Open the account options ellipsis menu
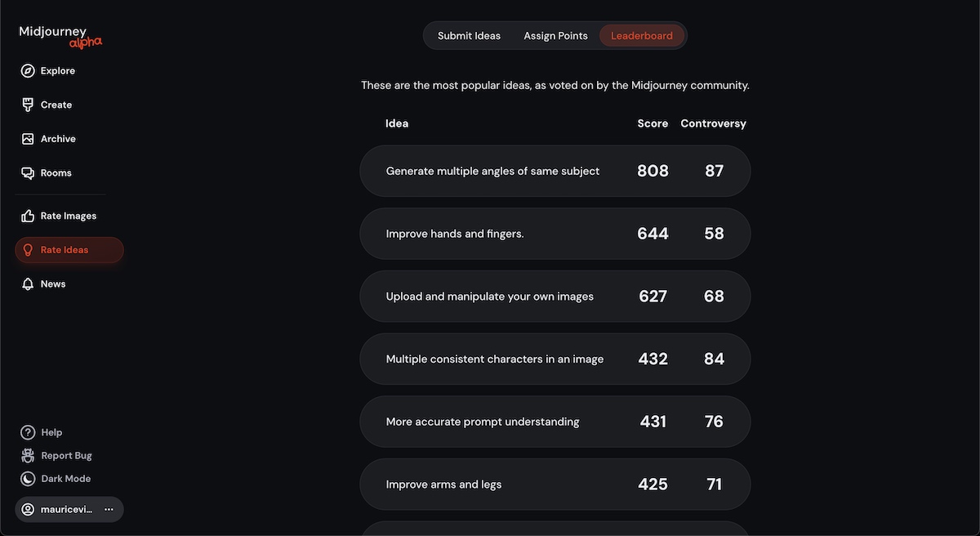The width and height of the screenshot is (980, 536). pos(109,509)
